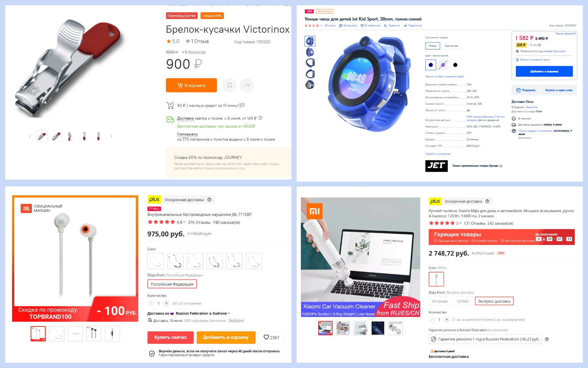Click the Купить сейчас button

tap(171, 338)
